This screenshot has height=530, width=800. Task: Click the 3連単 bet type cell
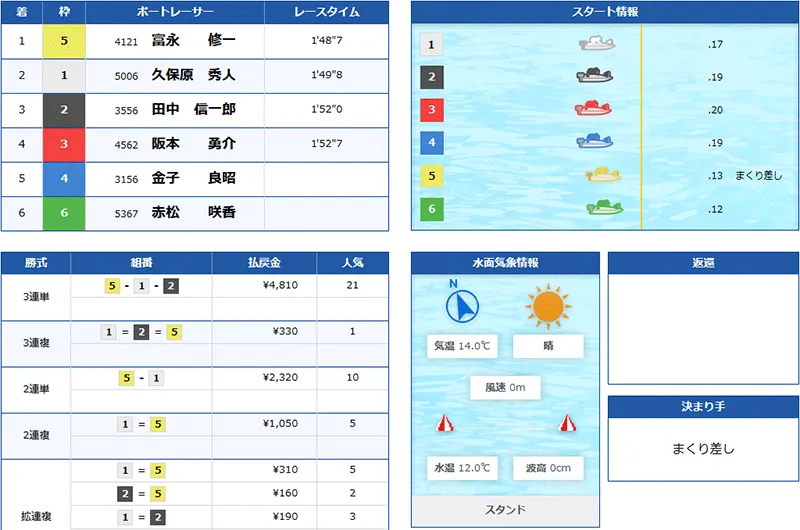(x=36, y=297)
